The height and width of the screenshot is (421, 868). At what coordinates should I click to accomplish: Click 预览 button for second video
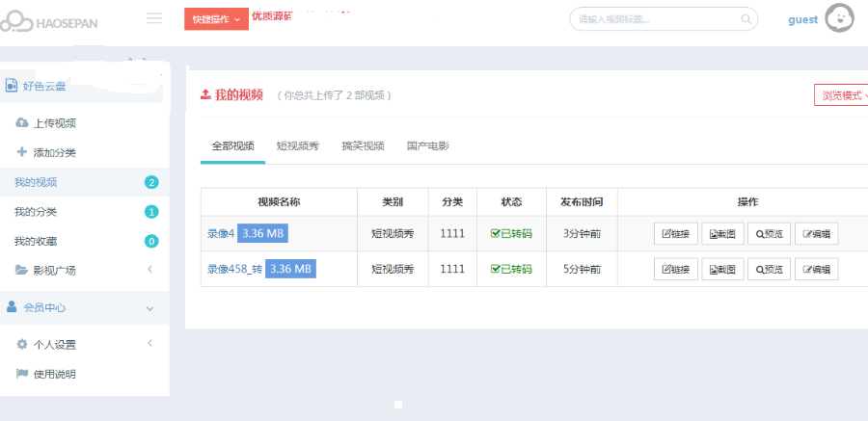coord(769,269)
